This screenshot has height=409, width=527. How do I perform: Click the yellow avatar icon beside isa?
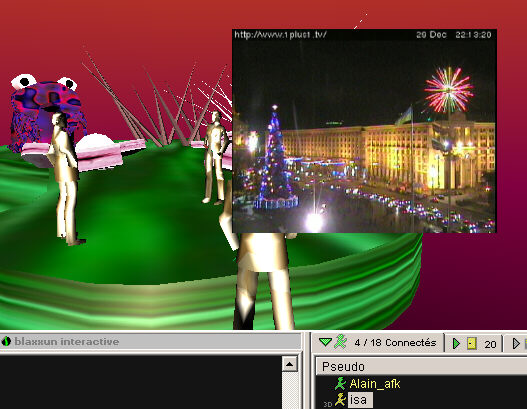pos(340,400)
